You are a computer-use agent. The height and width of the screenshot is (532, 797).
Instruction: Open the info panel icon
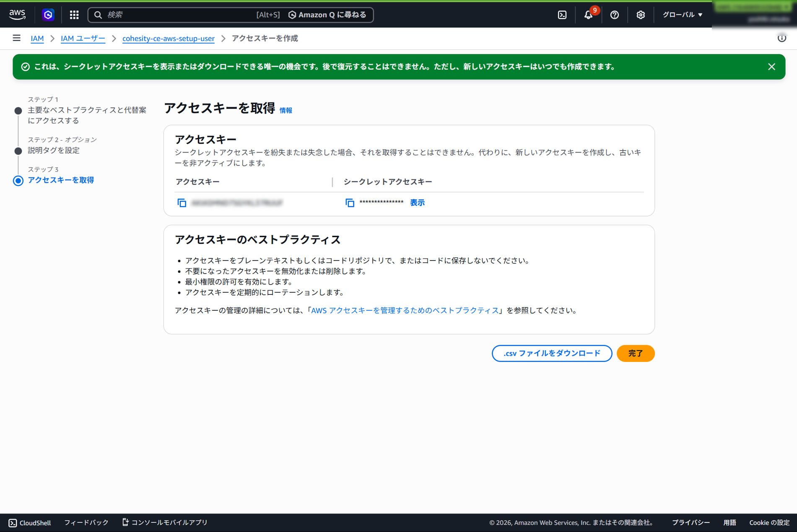(782, 38)
